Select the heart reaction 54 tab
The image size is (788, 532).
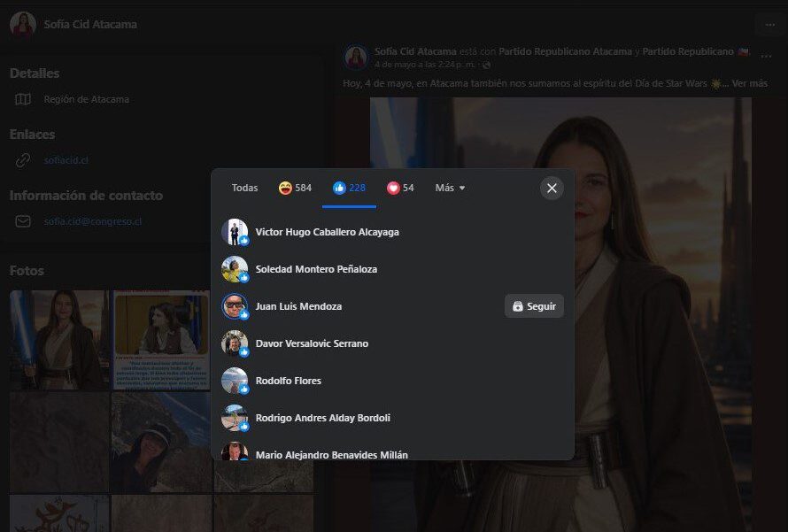[400, 188]
